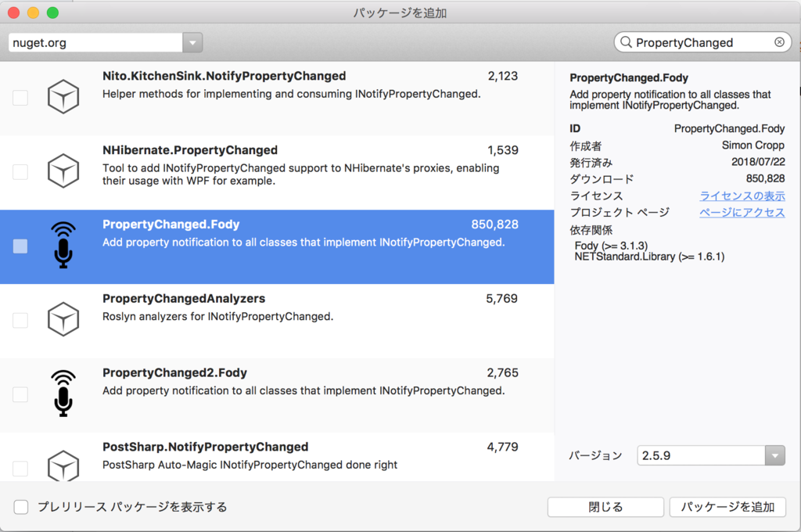The image size is (801, 532).
Task: Click the 閉じる button
Action: point(605,507)
